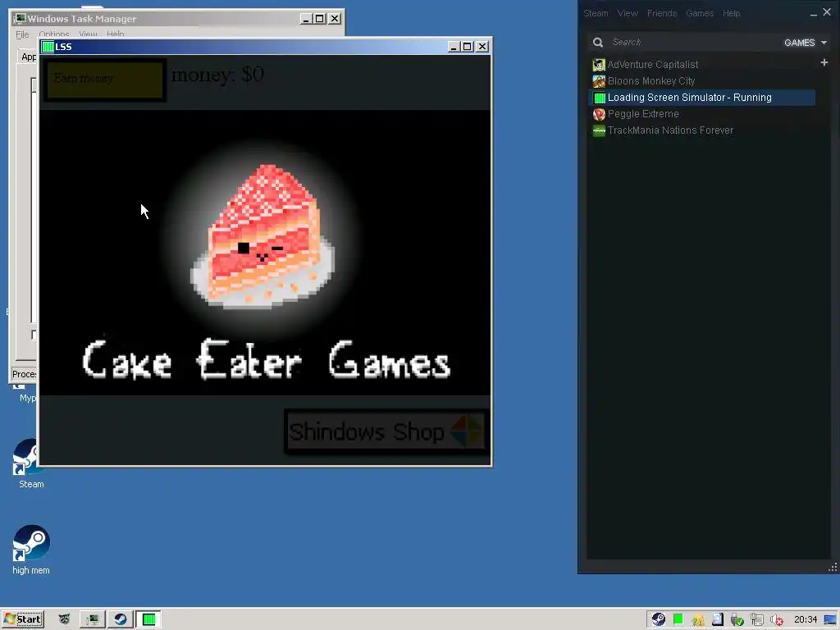840x630 pixels.
Task: Open the Friends menu in Steam
Action: (662, 13)
